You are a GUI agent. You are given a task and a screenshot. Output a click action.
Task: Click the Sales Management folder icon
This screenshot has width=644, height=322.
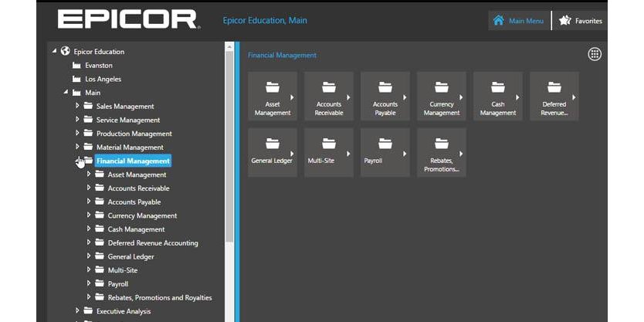[88, 106]
